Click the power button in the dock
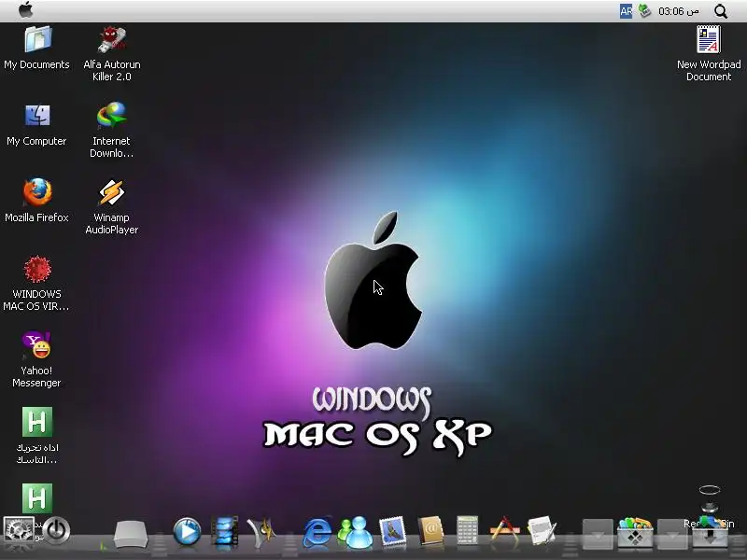 pyautogui.click(x=56, y=530)
